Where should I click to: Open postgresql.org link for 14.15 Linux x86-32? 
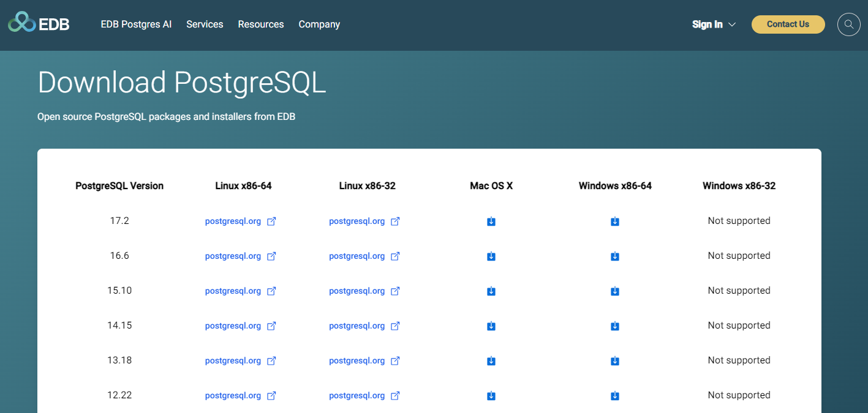coord(357,326)
